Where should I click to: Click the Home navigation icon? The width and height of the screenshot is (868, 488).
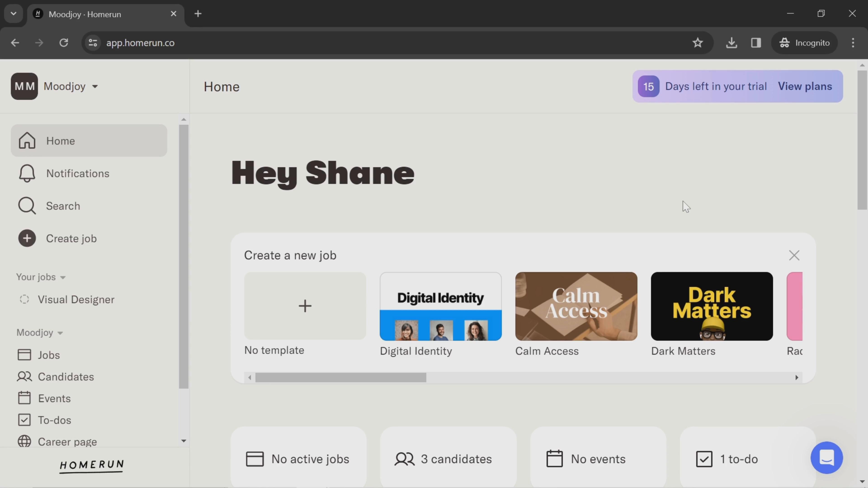[27, 140]
